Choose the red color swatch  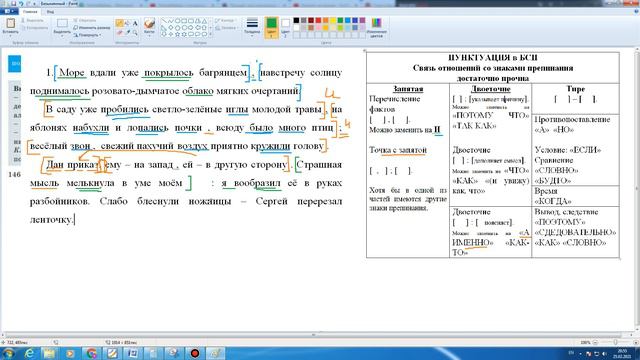point(319,20)
